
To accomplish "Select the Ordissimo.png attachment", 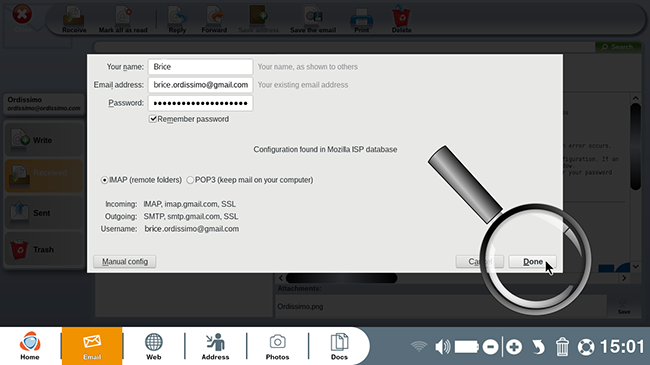I will point(300,307).
